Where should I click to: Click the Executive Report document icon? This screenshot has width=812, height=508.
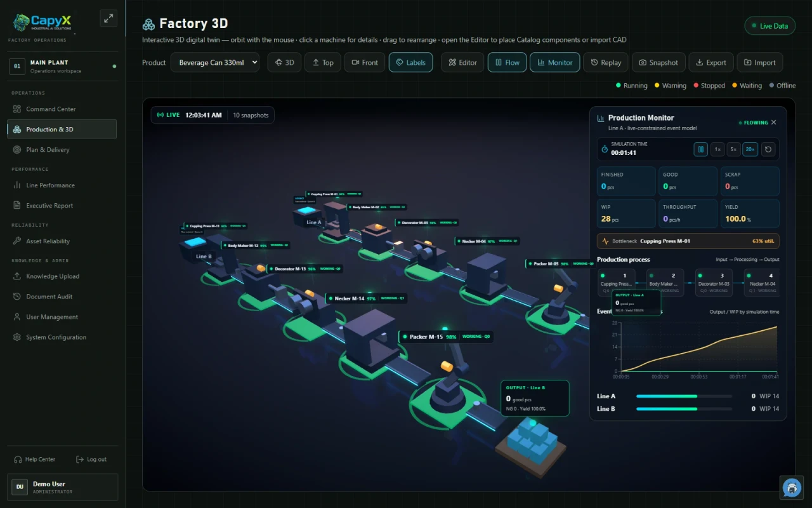click(17, 206)
